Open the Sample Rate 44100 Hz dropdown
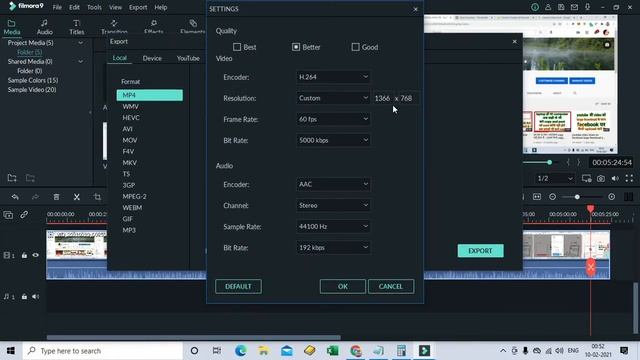 click(333, 227)
